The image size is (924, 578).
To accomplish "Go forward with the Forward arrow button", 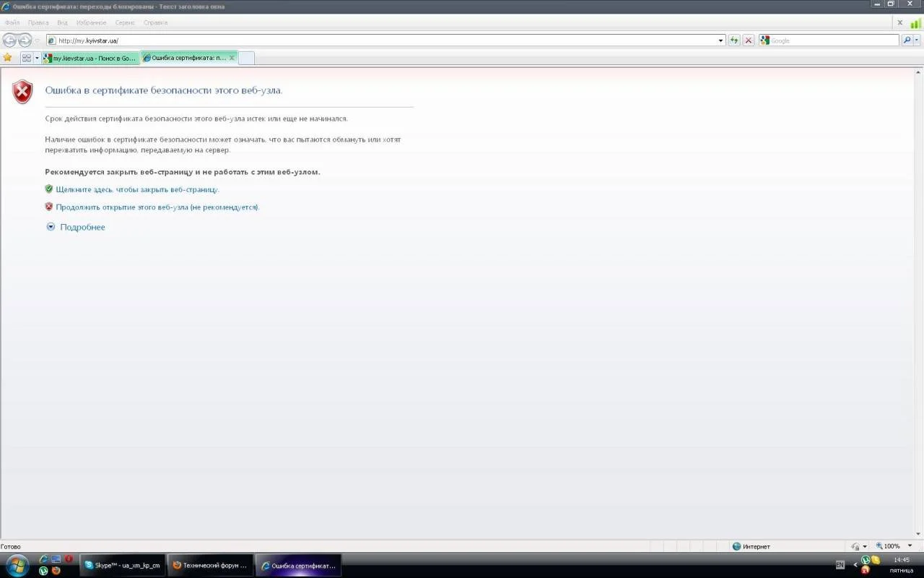I will (x=25, y=40).
